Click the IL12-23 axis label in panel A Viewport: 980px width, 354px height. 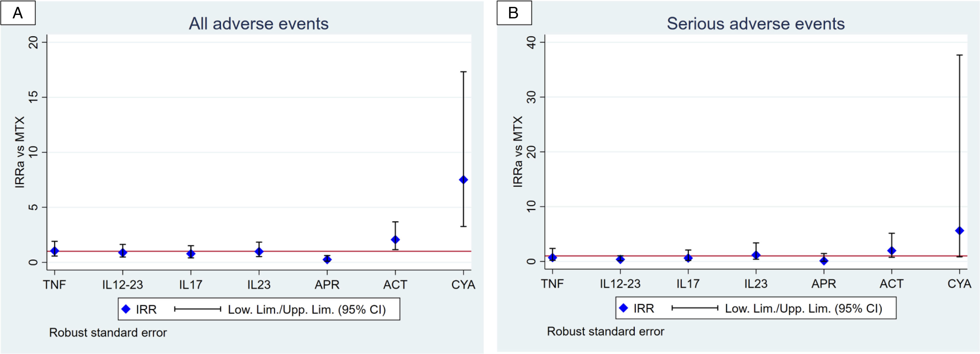coord(122,284)
